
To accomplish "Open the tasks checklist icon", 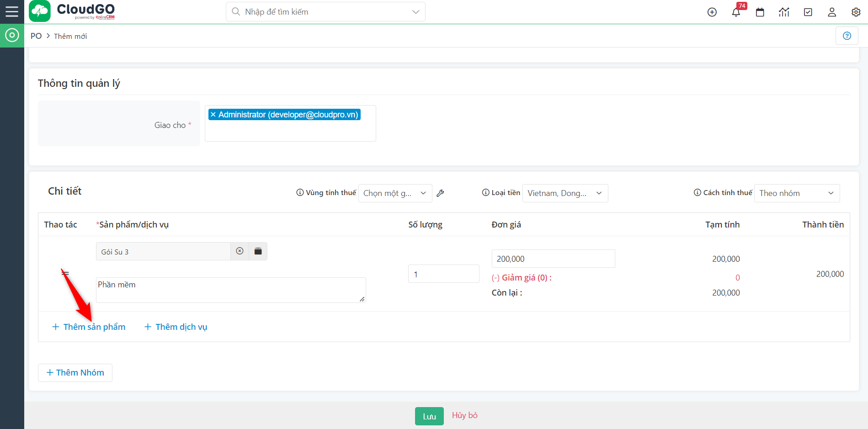I will tap(808, 12).
